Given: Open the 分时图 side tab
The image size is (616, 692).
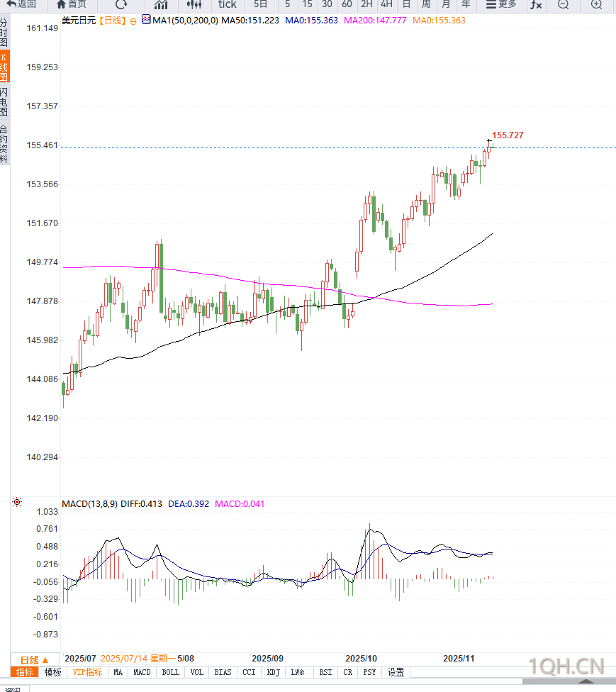Looking at the screenshot, I should (x=4, y=33).
